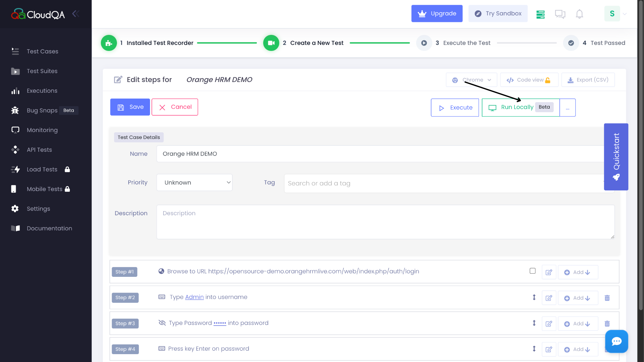Delete Step #2 with trash icon
Image resolution: width=644 pixels, height=362 pixels.
point(607,298)
